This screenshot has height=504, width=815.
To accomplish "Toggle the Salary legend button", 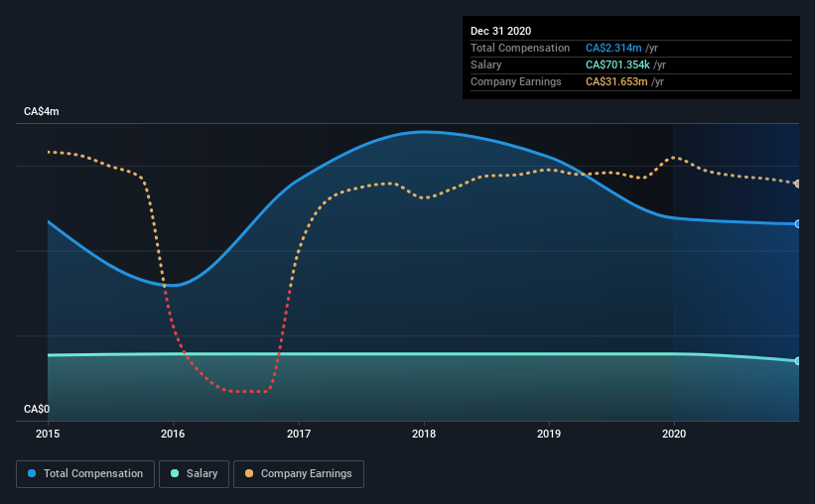I will coord(194,474).
